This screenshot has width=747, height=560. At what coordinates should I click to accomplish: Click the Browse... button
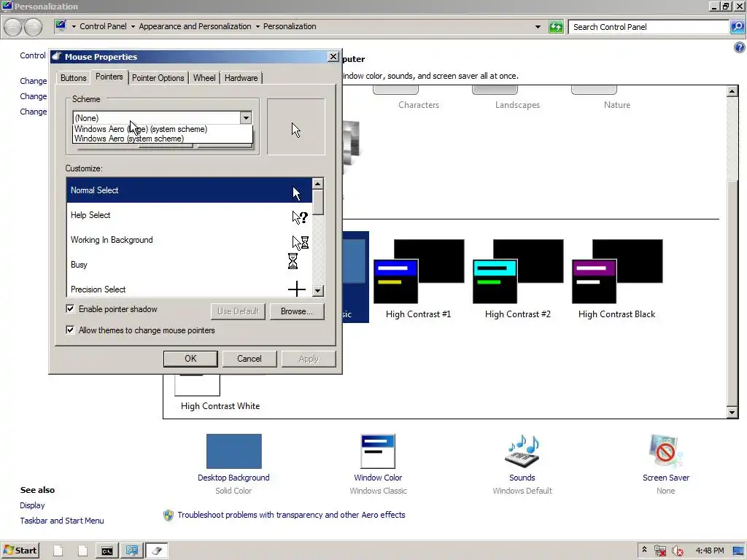click(x=297, y=311)
